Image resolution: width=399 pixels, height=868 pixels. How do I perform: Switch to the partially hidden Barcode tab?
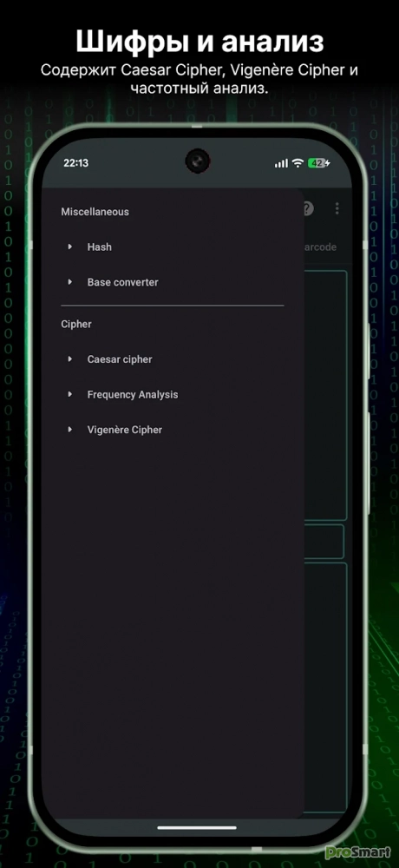click(320, 247)
